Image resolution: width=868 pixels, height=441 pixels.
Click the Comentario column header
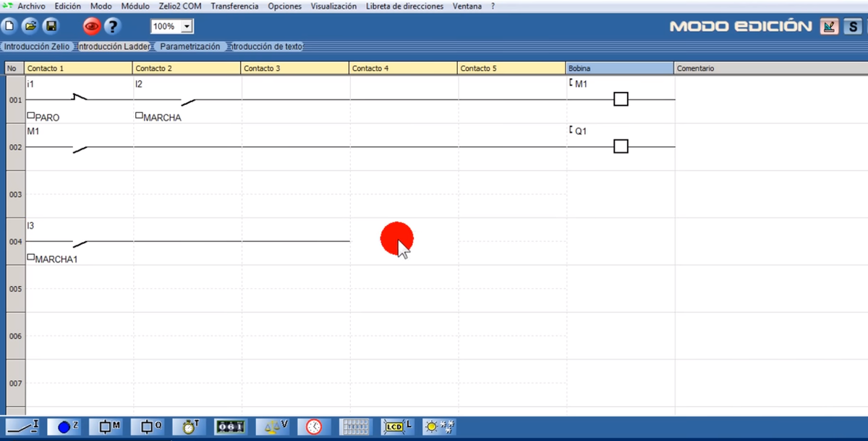[771, 68]
